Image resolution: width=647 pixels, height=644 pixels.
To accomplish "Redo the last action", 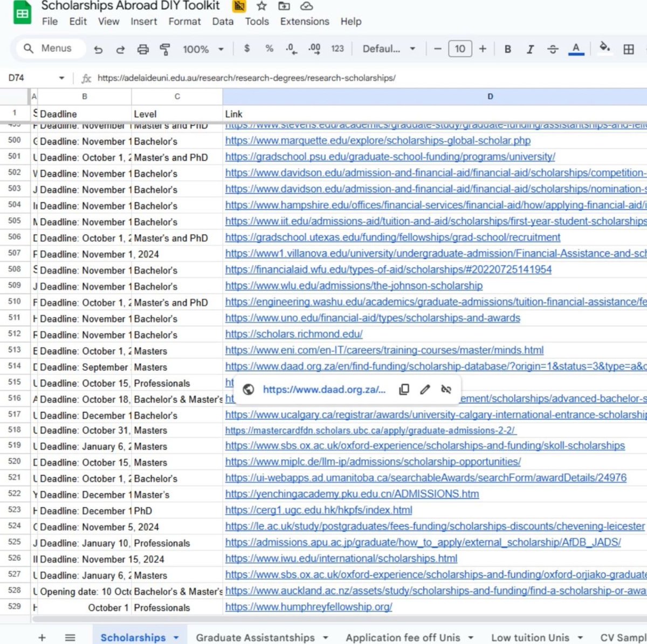I will pos(120,49).
